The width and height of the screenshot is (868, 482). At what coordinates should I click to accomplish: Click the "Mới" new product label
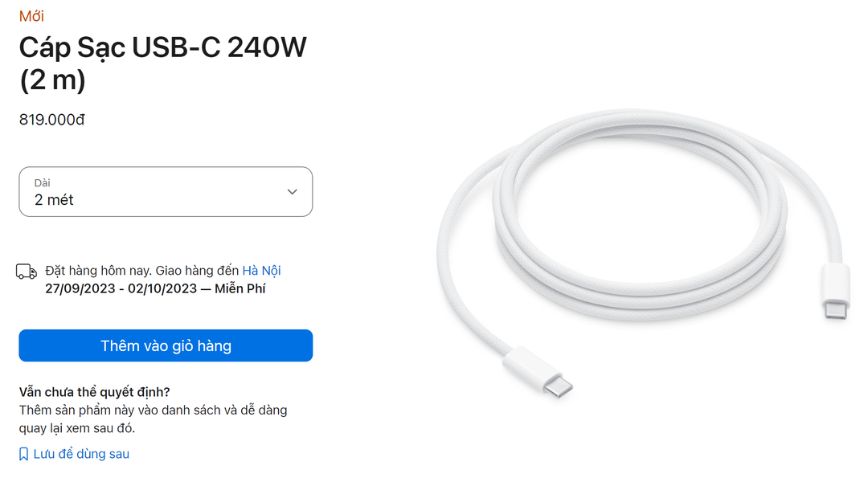(x=32, y=15)
